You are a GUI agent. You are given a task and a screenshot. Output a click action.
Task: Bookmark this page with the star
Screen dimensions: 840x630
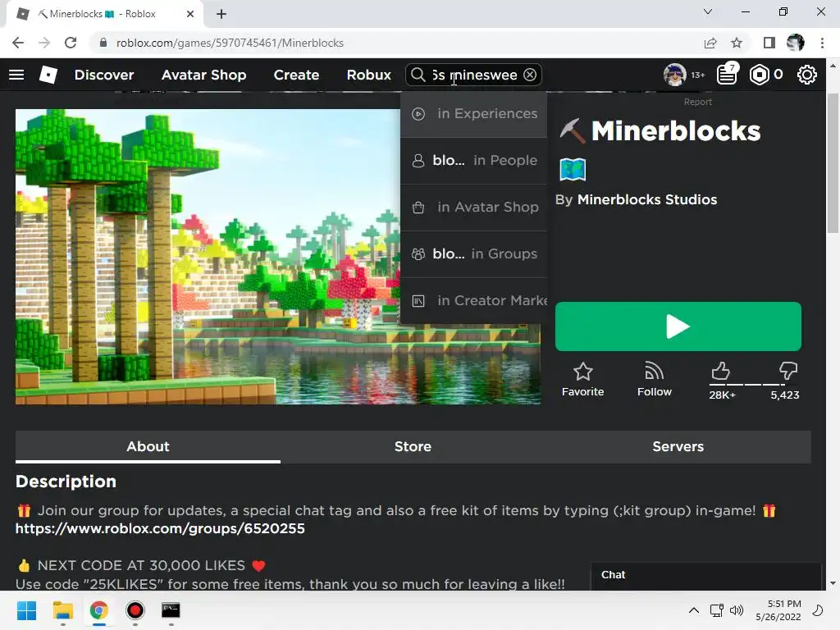tap(737, 43)
